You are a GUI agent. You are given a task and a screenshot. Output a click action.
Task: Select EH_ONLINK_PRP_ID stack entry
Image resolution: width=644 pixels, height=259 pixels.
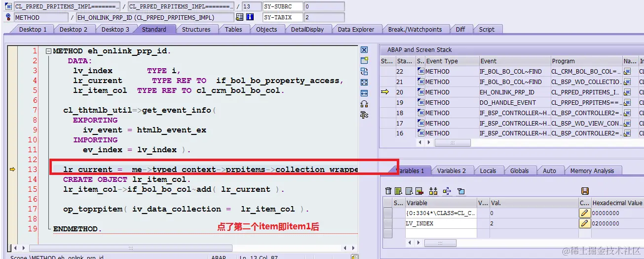click(x=514, y=92)
